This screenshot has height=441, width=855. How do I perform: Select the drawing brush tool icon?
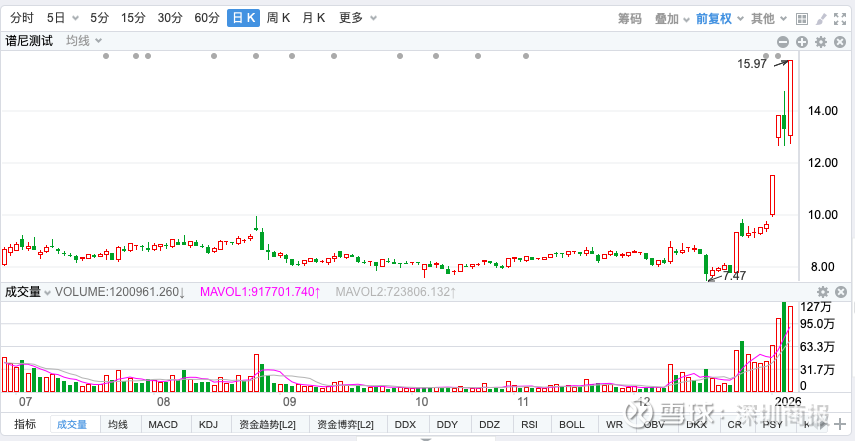[821, 19]
